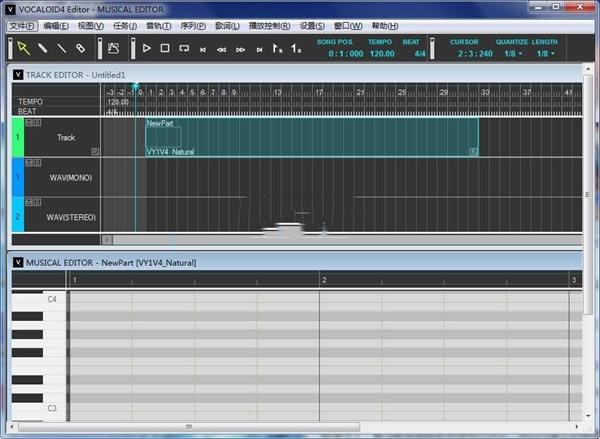Click the green Track 1 color strip
Image resolution: width=600 pixels, height=439 pixels.
pos(18,137)
